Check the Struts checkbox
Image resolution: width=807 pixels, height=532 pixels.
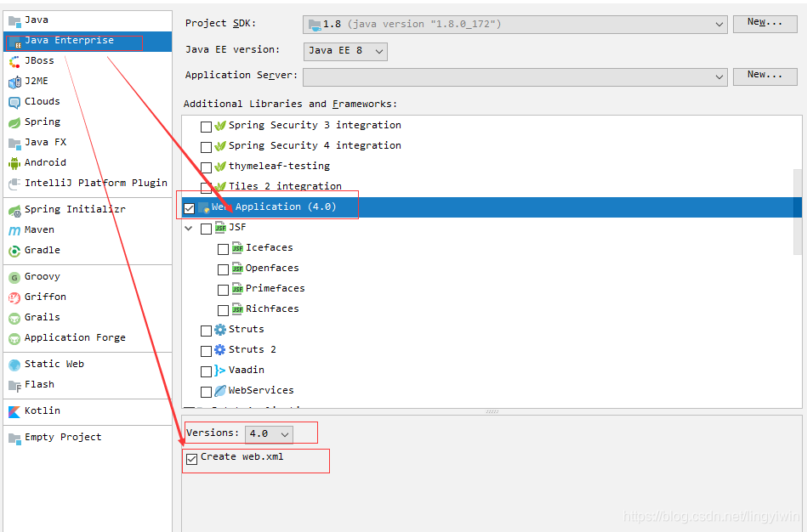click(206, 331)
